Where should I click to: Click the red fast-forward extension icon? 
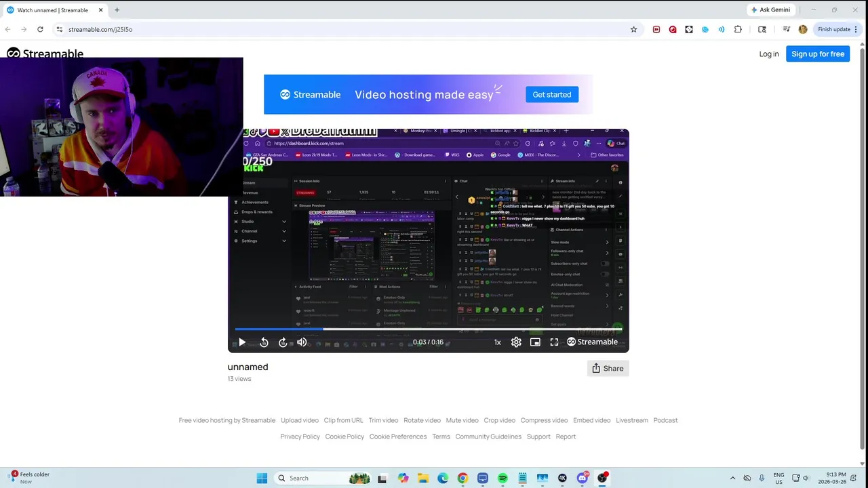point(656,29)
